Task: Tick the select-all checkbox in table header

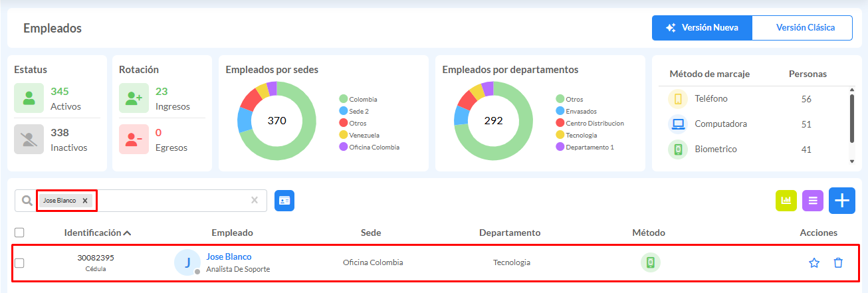Action: (x=19, y=233)
